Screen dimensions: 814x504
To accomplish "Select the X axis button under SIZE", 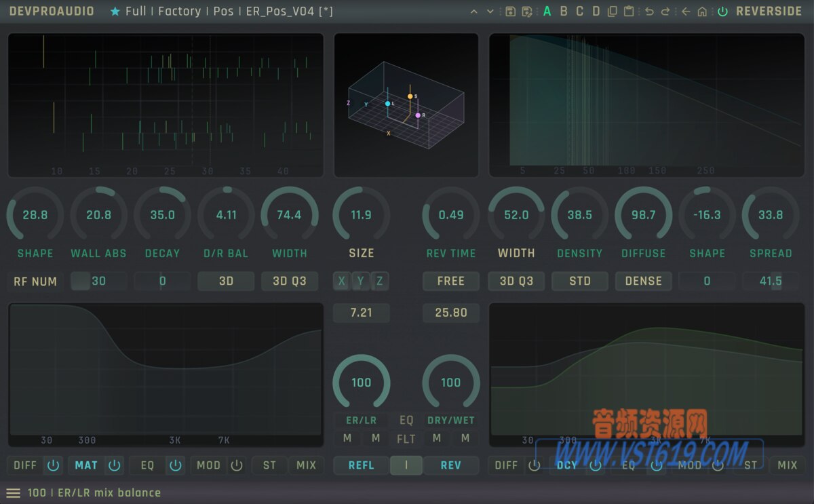I will (x=342, y=281).
